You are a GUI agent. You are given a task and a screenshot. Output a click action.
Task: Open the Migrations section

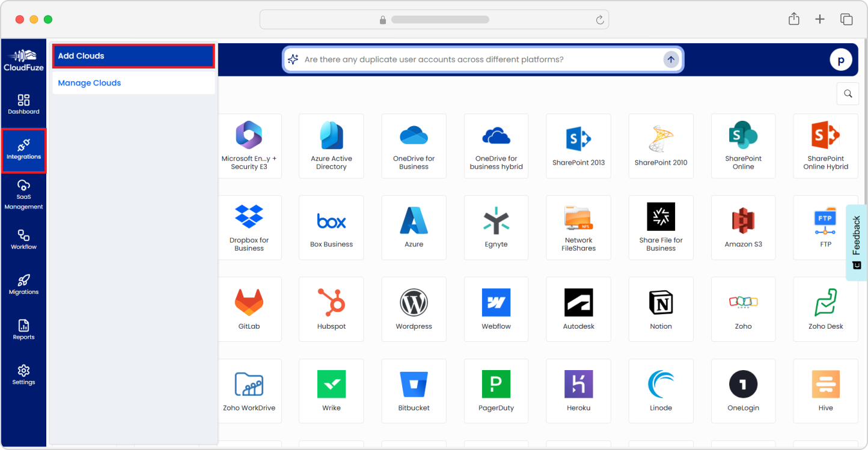23,284
